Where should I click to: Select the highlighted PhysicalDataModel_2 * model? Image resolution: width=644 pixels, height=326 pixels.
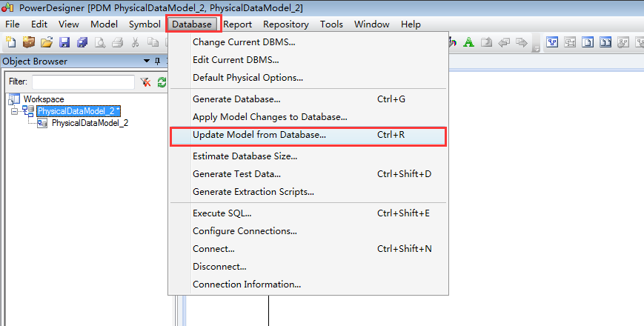[79, 111]
